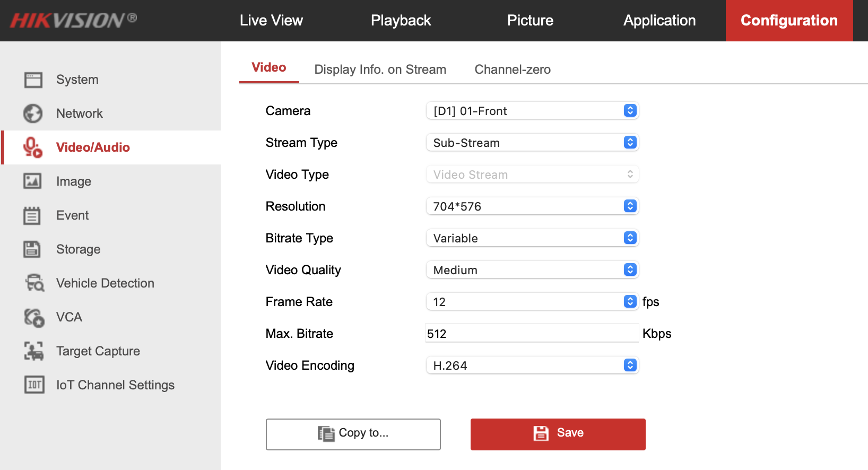Click the Storage floppy disk icon
The image size is (868, 470).
pos(33,249)
